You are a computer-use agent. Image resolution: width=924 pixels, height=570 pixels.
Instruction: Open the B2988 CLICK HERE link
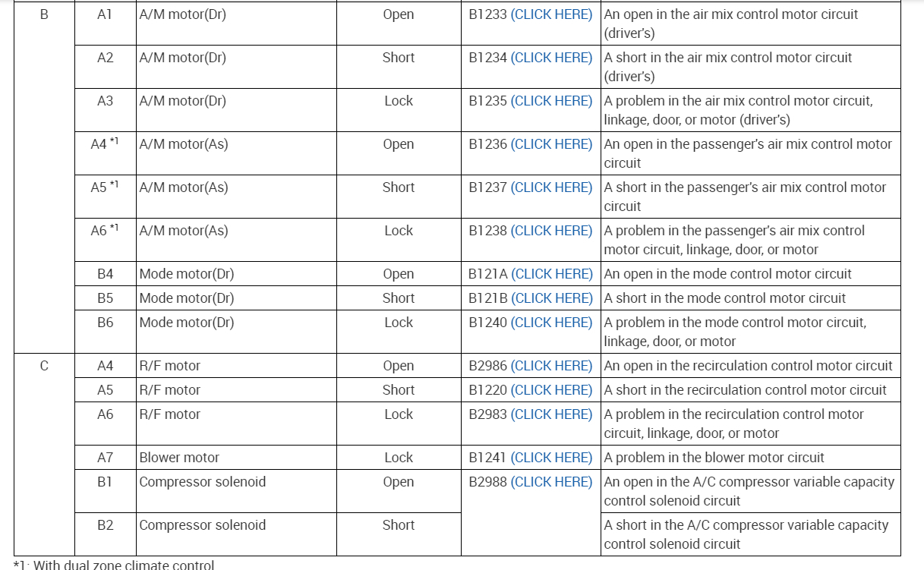point(551,482)
